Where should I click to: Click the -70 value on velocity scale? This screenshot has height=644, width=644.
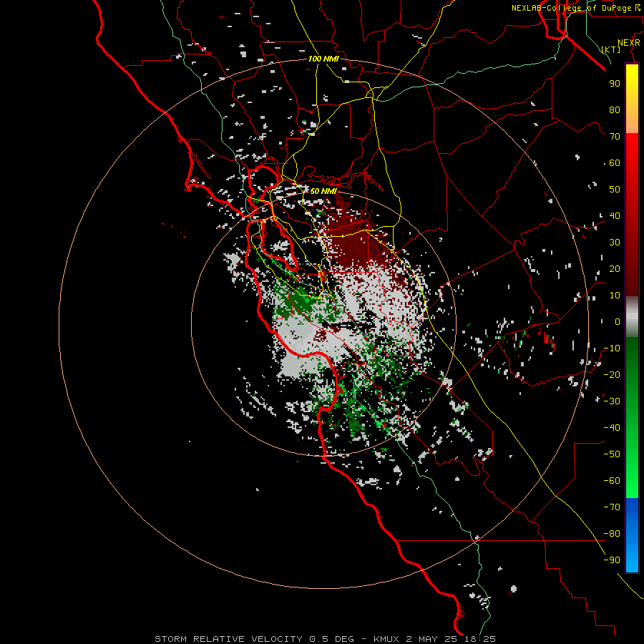click(x=612, y=507)
